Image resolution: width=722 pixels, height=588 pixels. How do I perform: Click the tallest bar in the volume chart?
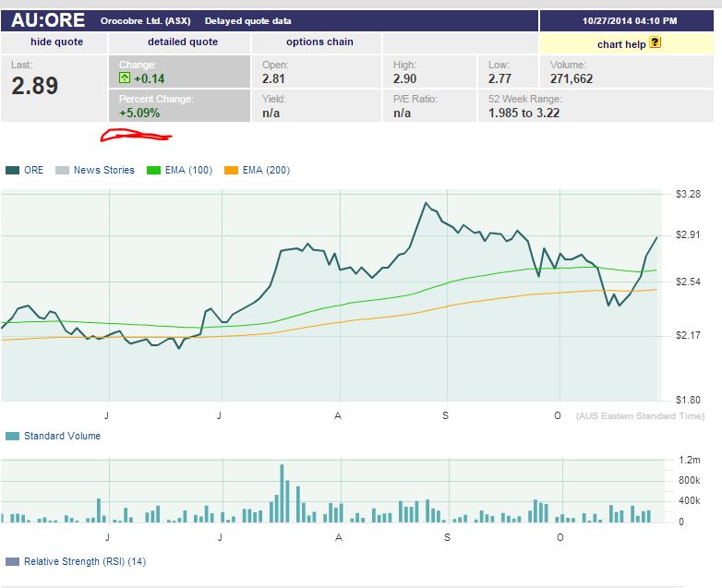click(x=282, y=493)
